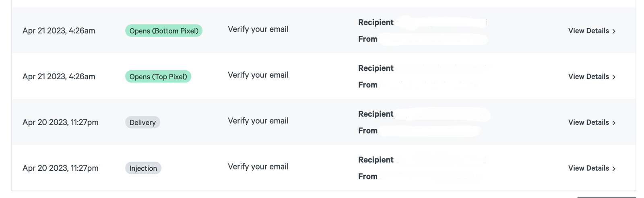This screenshot has height=198, width=644.
Task: Select the Opens (Bottom Pixel) event badge
Action: coord(164,31)
